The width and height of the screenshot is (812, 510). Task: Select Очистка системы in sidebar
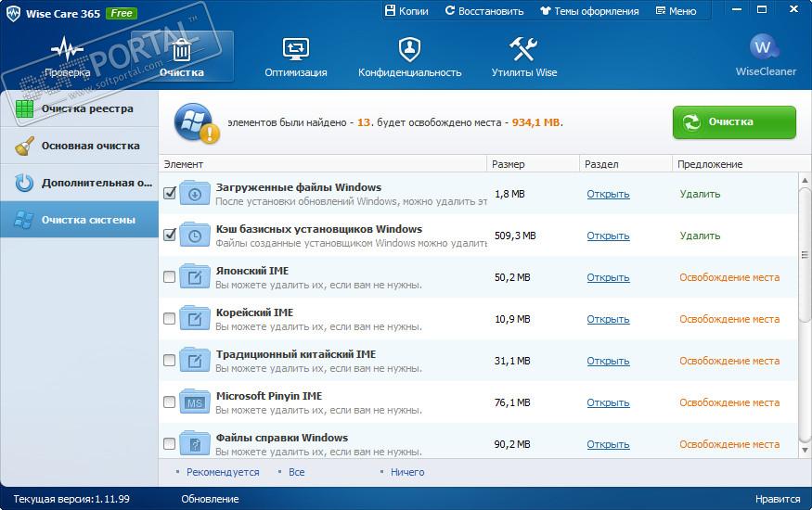pyautogui.click(x=79, y=220)
